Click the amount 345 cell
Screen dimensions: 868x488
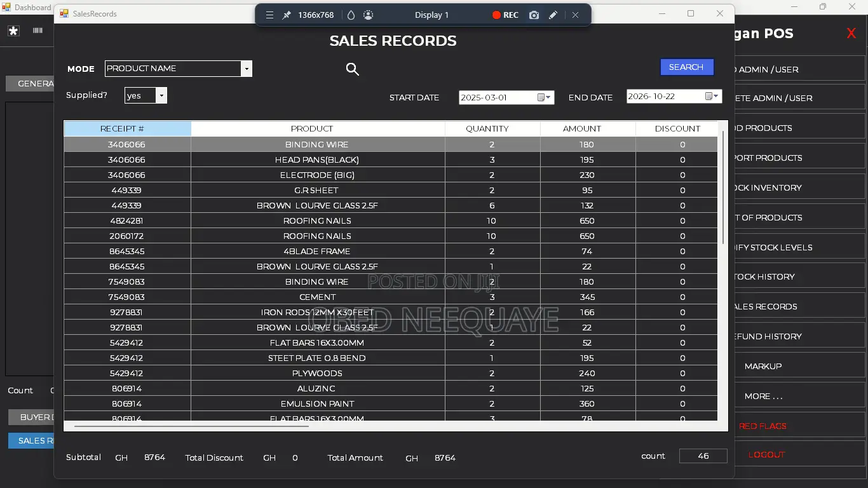(588, 297)
